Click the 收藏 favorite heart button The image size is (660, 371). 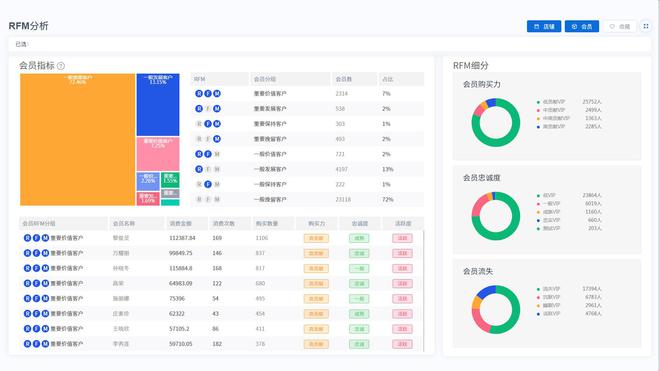[620, 27]
